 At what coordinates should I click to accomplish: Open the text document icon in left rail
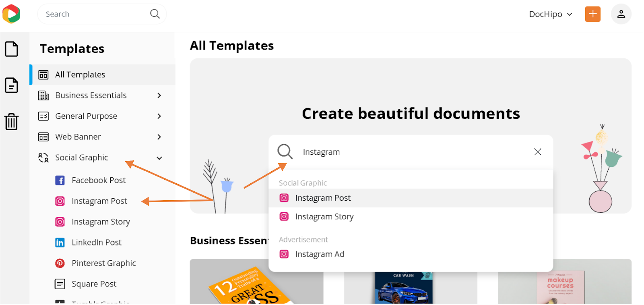pyautogui.click(x=11, y=85)
